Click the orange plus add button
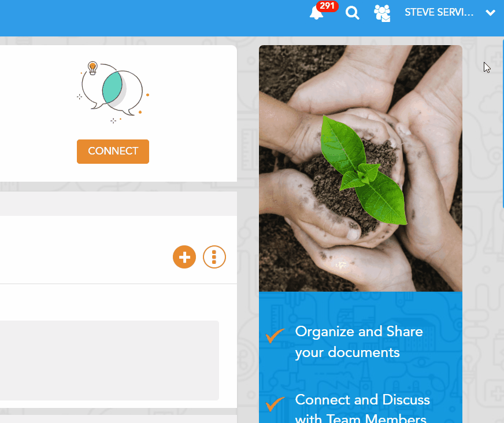This screenshot has width=504, height=423. coord(184,257)
